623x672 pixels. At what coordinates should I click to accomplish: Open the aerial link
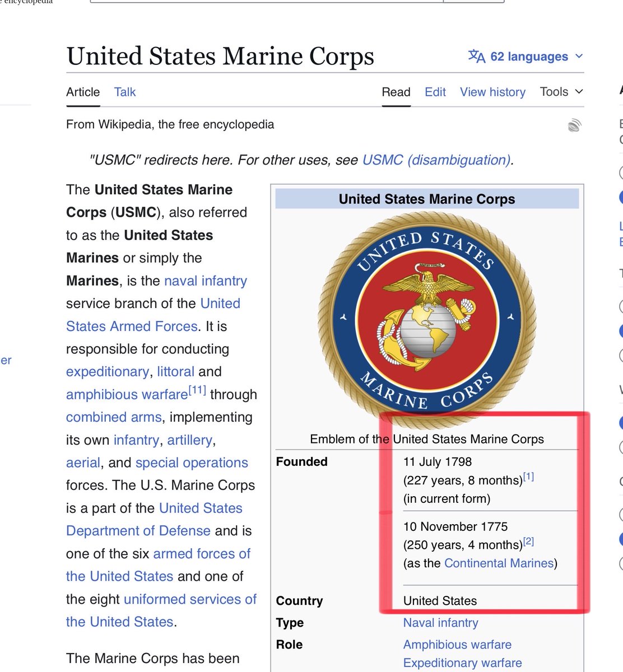click(83, 463)
